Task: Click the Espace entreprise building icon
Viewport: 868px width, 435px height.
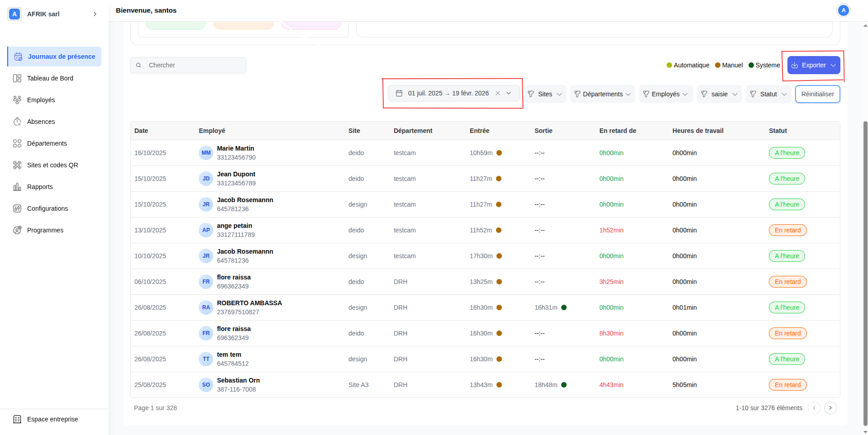Action: pos(17,419)
